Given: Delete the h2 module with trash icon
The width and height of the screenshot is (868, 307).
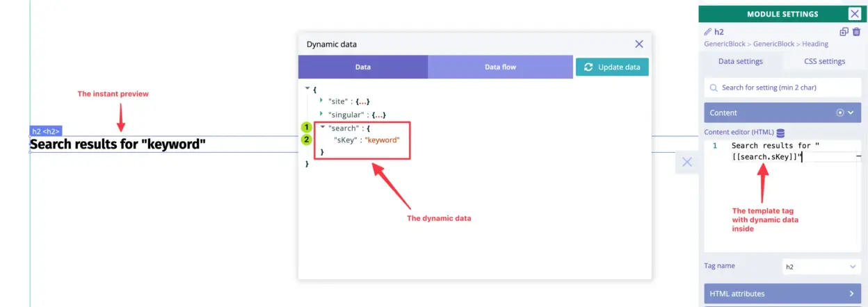Looking at the screenshot, I should pos(855,32).
